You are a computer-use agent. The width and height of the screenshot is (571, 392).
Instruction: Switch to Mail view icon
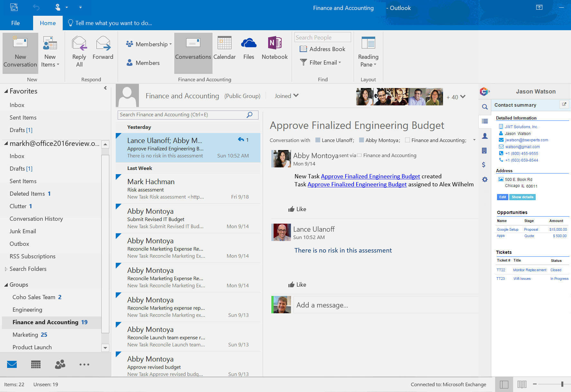point(12,364)
